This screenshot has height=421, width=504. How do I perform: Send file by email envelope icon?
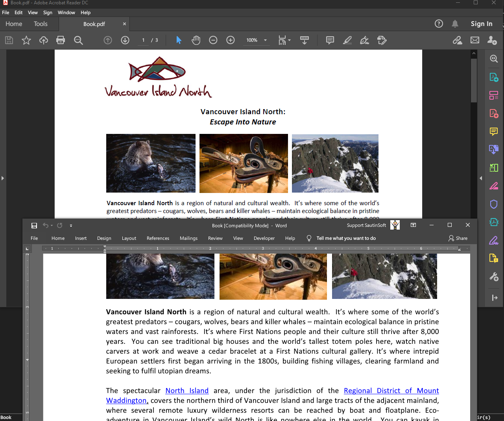tap(475, 40)
